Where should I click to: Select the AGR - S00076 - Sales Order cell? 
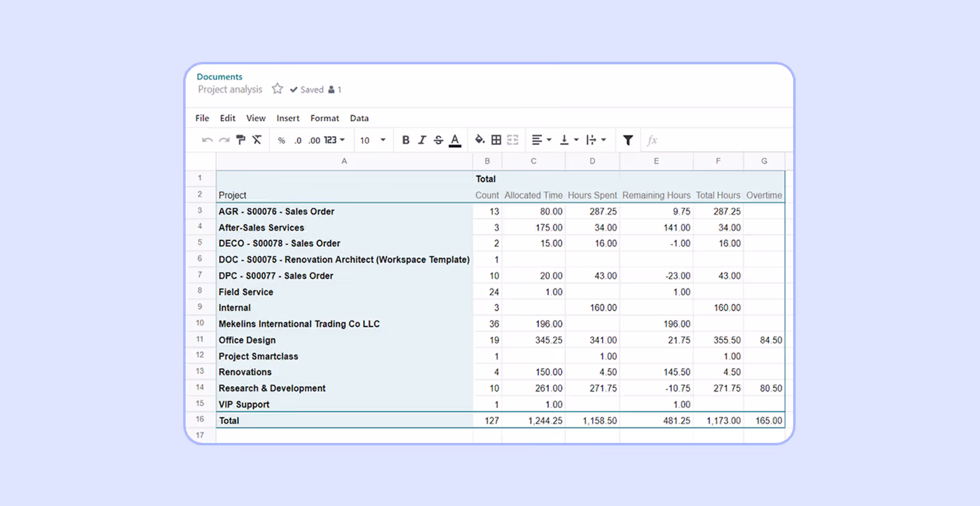[345, 211]
